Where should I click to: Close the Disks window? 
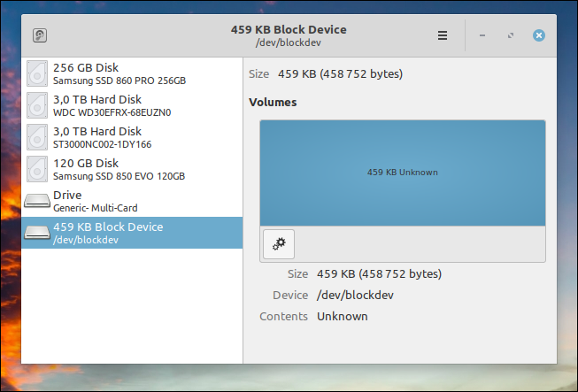pos(539,35)
